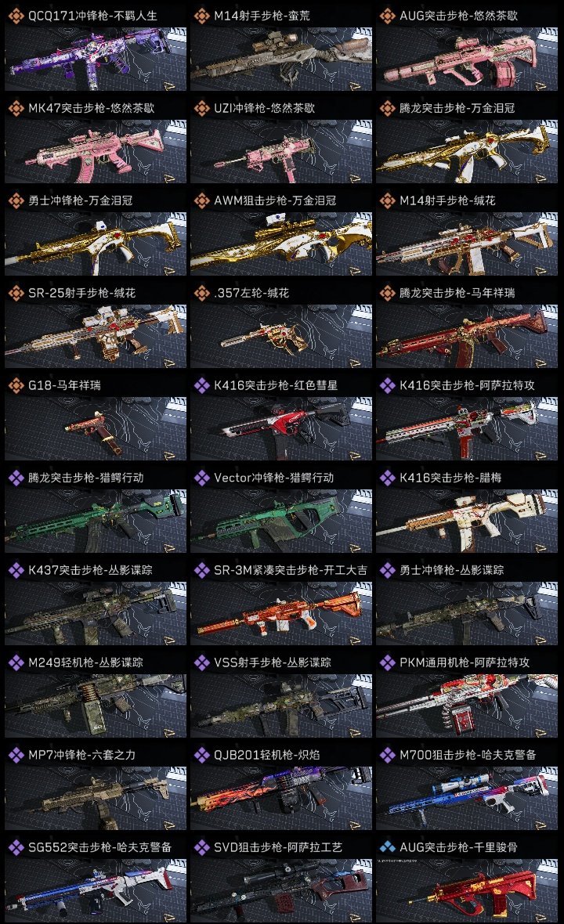Select the white K416突击步枪-腊梅 skin thumbnail
564x924 pixels.
pos(467,521)
